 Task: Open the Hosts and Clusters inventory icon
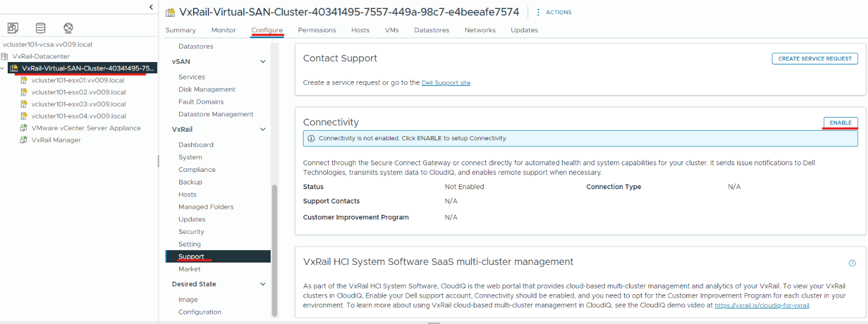[13, 28]
